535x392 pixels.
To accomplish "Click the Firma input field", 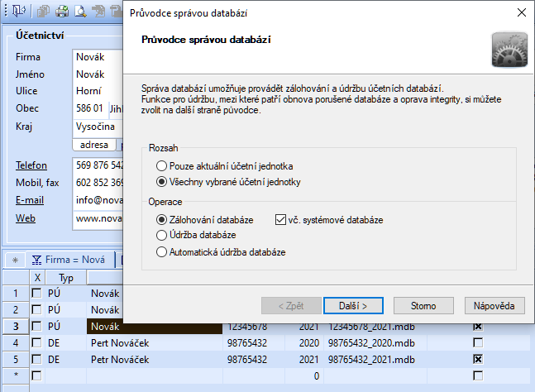I will [x=98, y=58].
